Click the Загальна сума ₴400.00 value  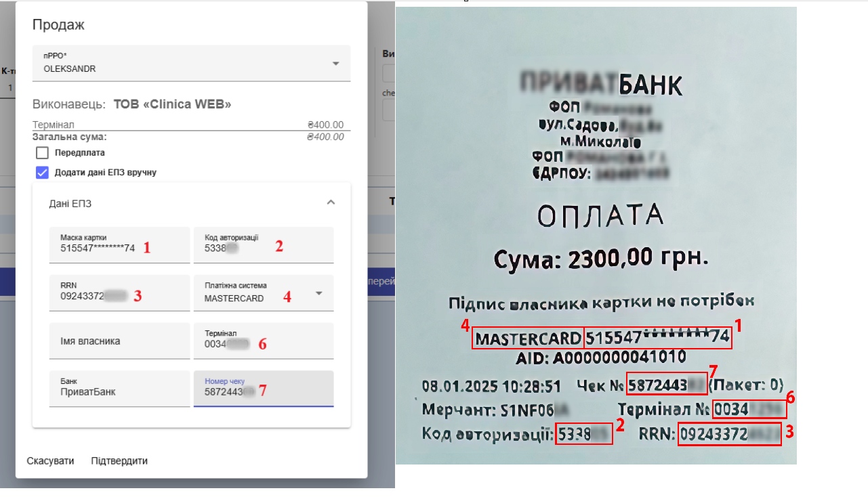(325, 137)
